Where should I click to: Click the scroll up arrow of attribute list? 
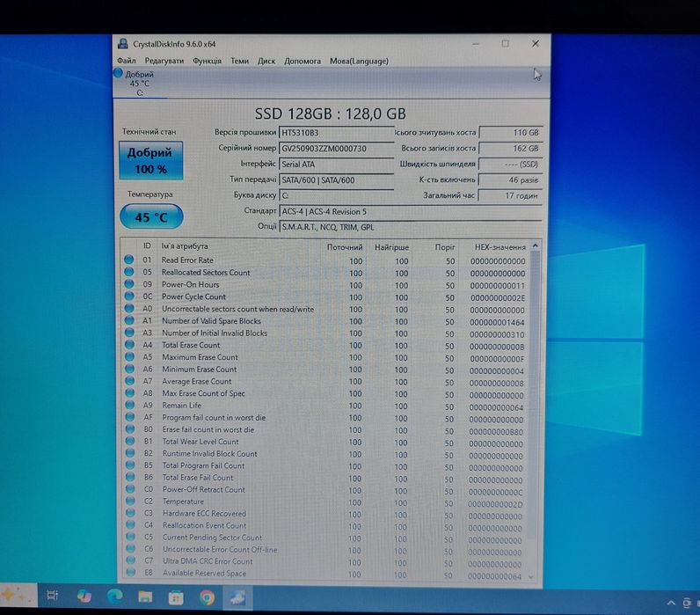[536, 245]
